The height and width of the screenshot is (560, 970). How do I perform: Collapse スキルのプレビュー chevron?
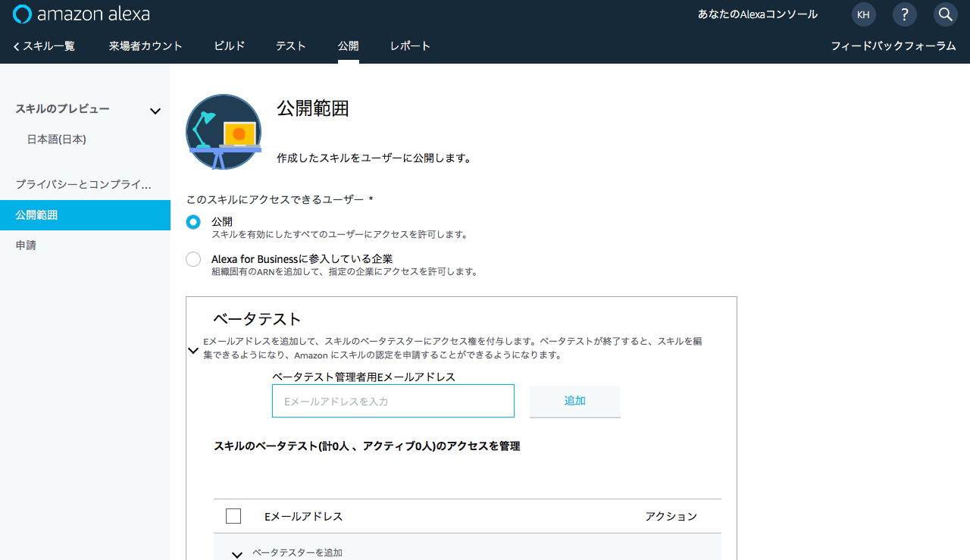click(x=155, y=111)
